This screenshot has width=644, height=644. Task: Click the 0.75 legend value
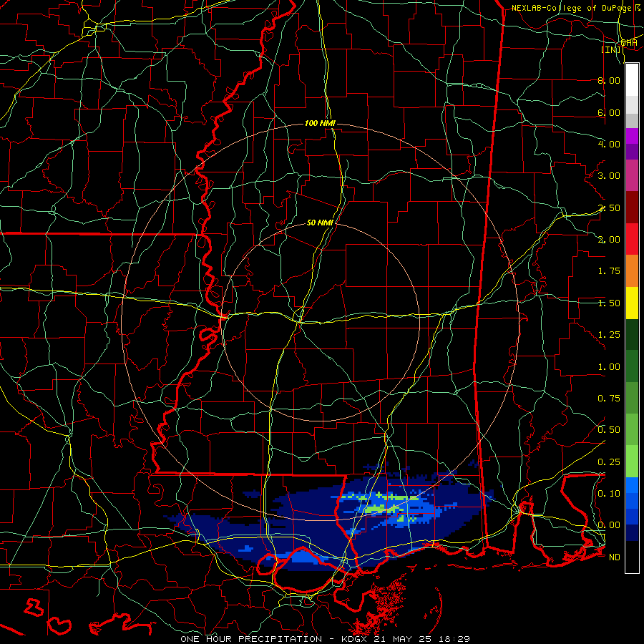coord(609,399)
